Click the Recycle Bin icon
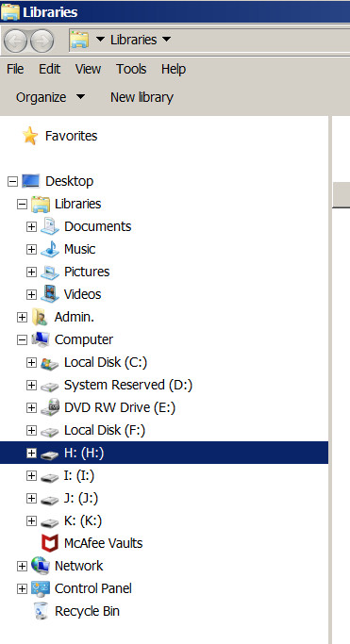The height and width of the screenshot is (644, 350). pos(41,611)
